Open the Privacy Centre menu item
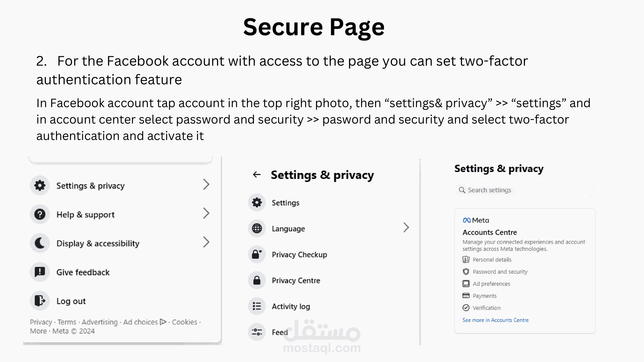 (x=296, y=281)
